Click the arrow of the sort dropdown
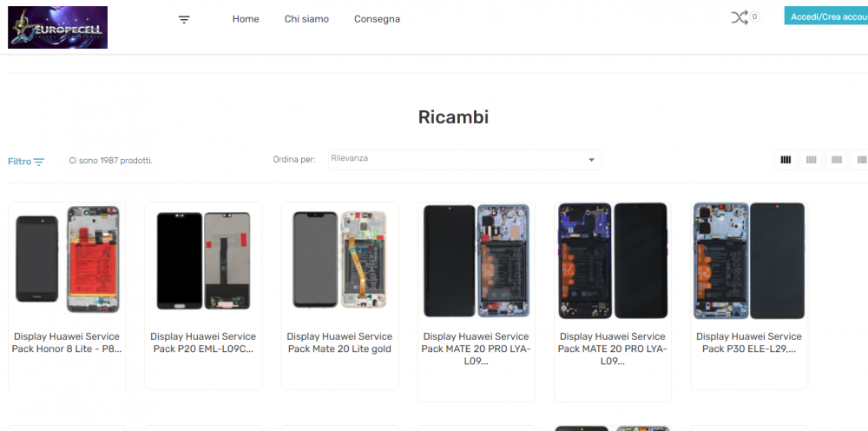Screen dimensions: 868x431 [591, 160]
